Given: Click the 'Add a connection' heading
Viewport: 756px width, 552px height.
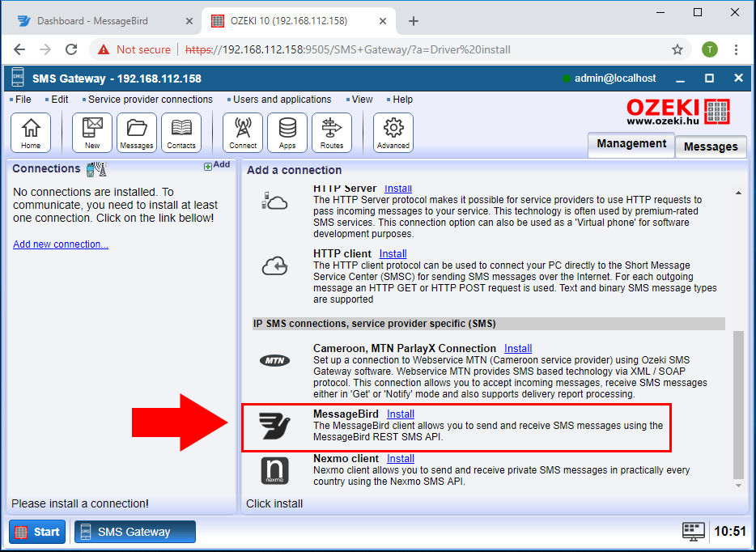Looking at the screenshot, I should click(294, 170).
